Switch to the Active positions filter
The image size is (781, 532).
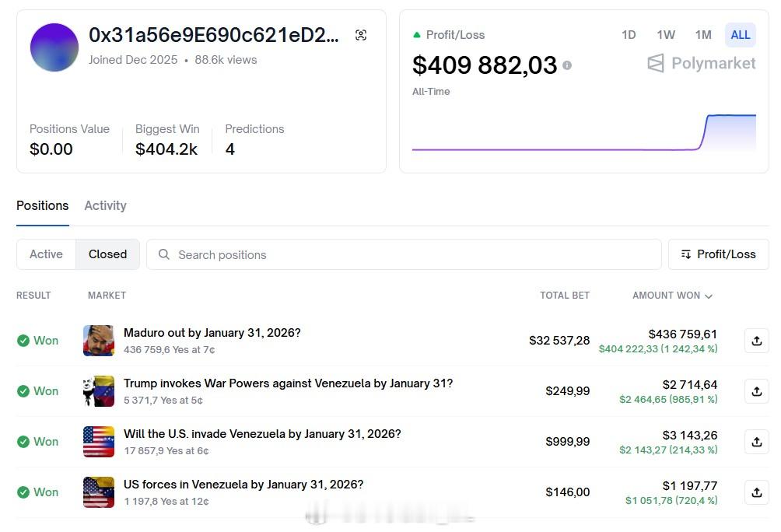46,254
